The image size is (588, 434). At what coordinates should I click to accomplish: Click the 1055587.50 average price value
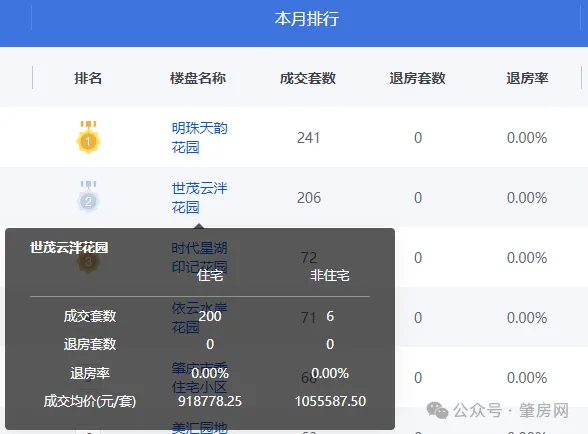[x=330, y=401]
